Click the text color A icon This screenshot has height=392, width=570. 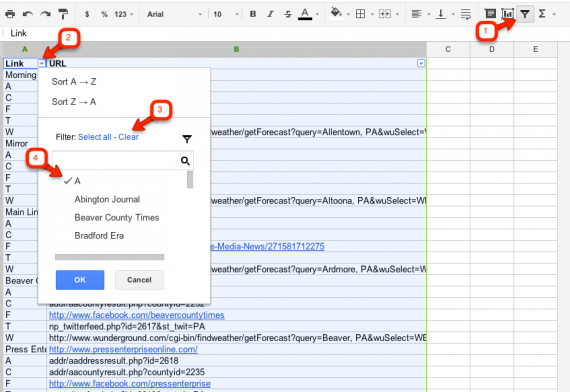[305, 14]
